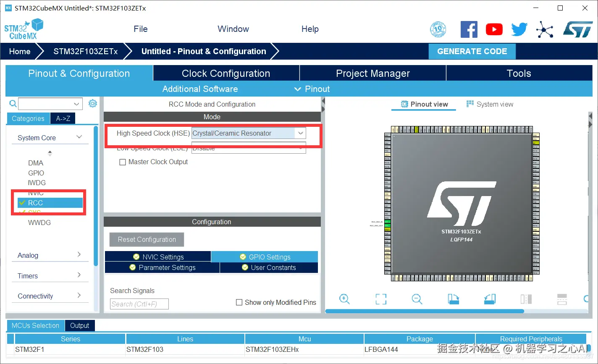Select WWDG in System Core list
598x364 pixels.
coord(39,223)
